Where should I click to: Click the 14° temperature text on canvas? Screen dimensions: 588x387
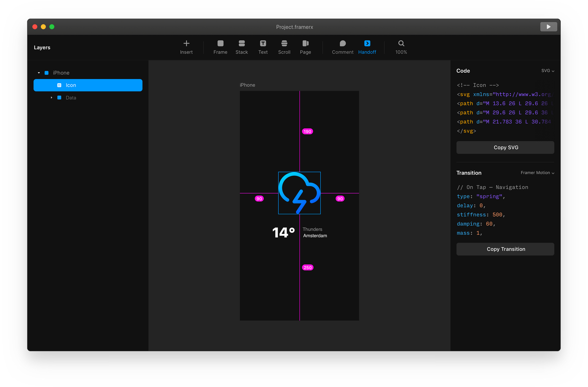point(283,232)
